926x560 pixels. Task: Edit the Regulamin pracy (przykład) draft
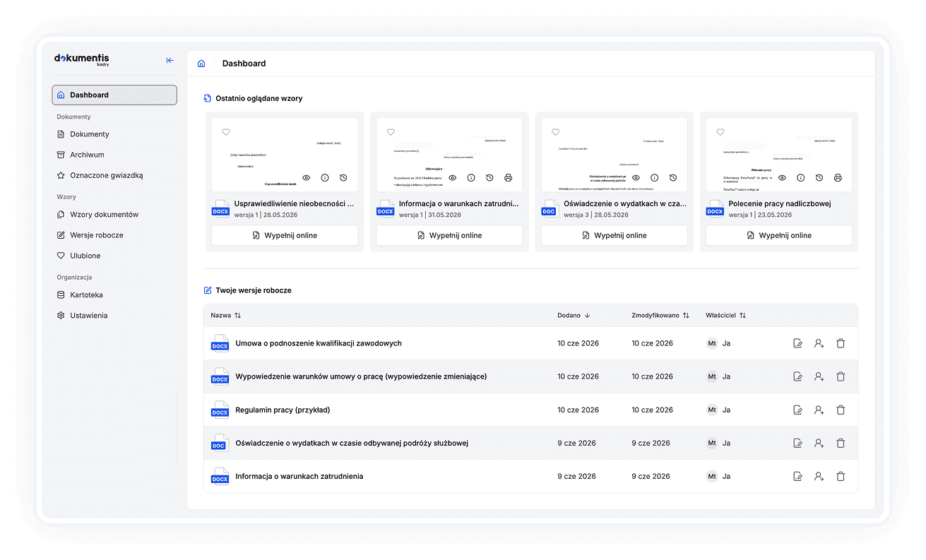(798, 410)
